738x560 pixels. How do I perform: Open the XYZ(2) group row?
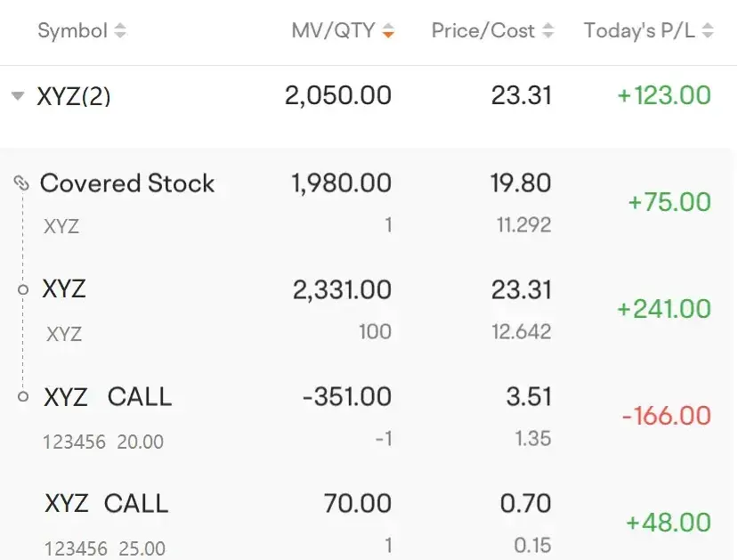[x=369, y=96]
